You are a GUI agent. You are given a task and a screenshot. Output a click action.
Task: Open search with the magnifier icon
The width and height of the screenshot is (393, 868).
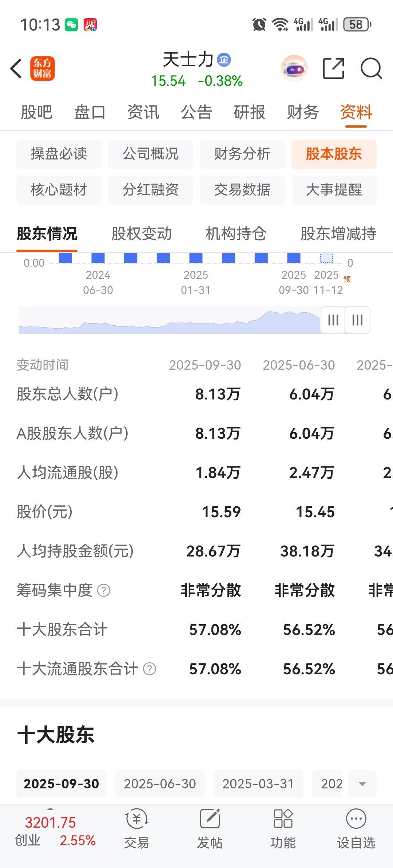pos(371,68)
